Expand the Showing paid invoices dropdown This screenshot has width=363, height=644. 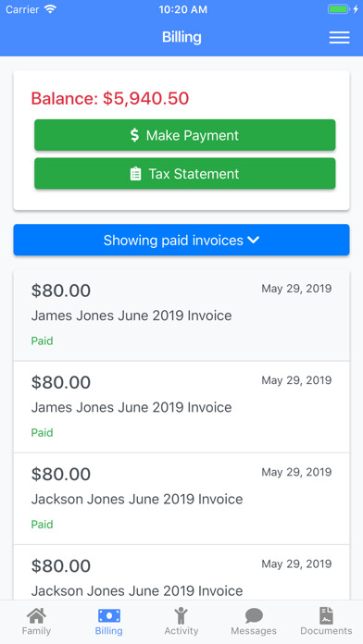tap(181, 240)
